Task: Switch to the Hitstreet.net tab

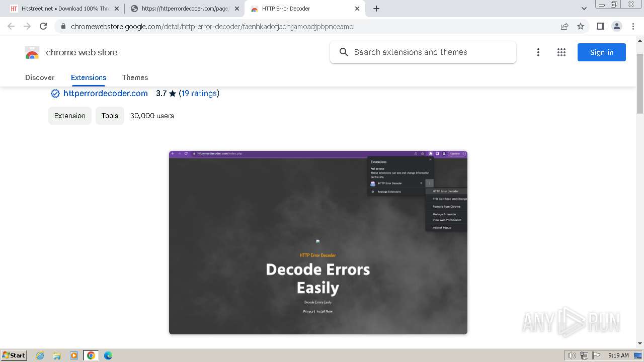Action: (x=63, y=9)
